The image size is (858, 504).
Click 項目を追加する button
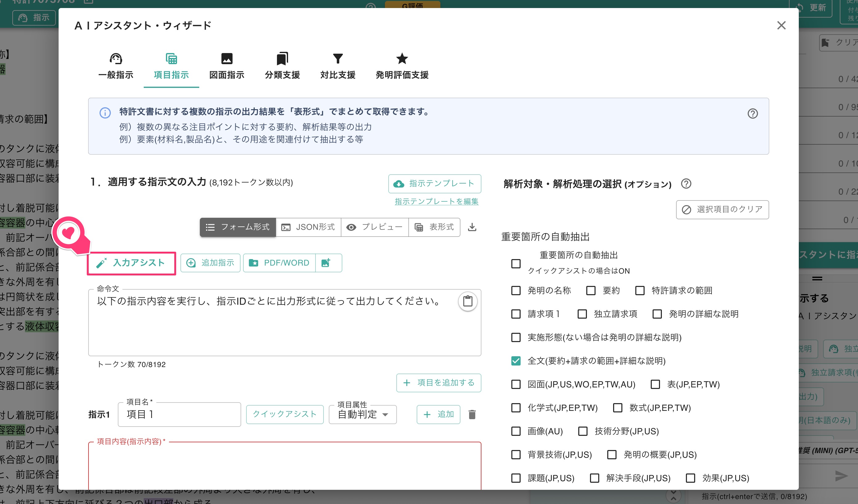(x=439, y=383)
